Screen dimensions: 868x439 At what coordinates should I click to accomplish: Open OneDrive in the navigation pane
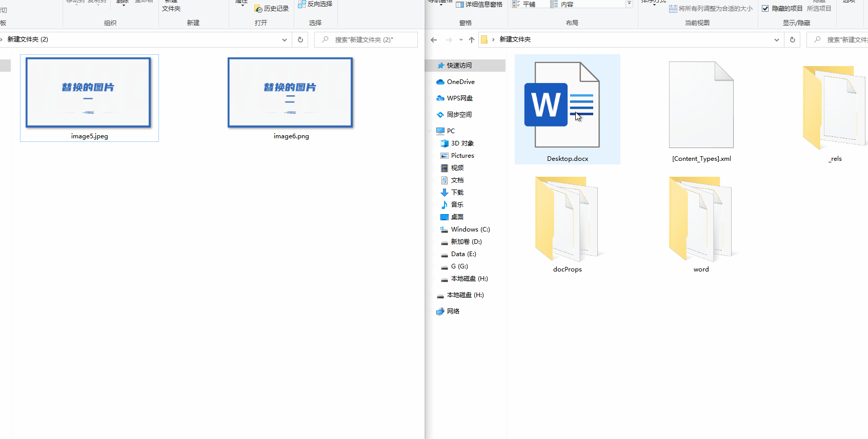[460, 82]
